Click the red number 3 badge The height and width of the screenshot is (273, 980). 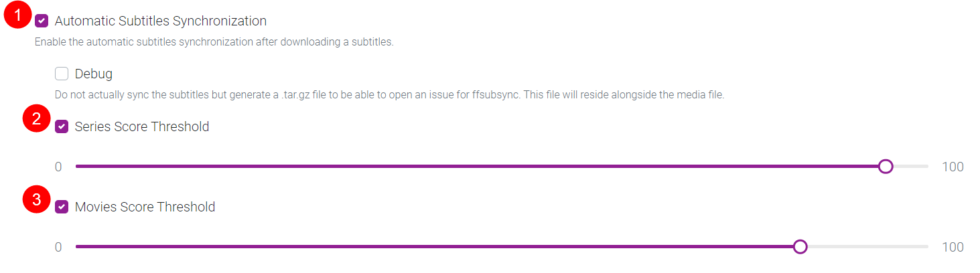(36, 199)
